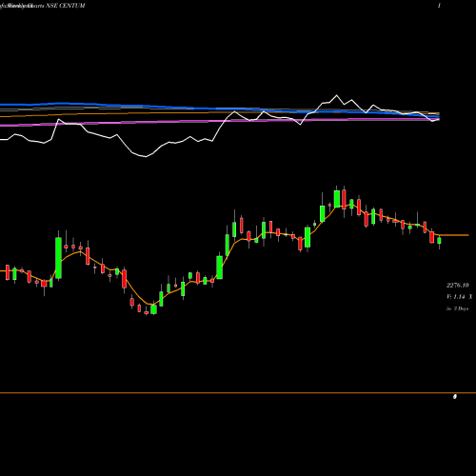Click the small '0' label by the bottom line
Screen dimensions: 476x476
tap(455, 397)
